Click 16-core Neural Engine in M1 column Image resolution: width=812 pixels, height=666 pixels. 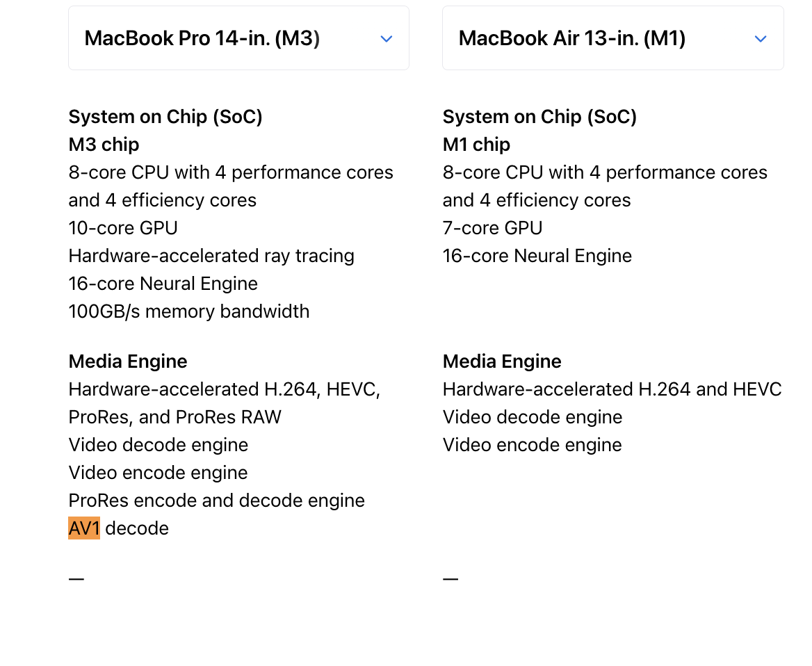pyautogui.click(x=537, y=256)
